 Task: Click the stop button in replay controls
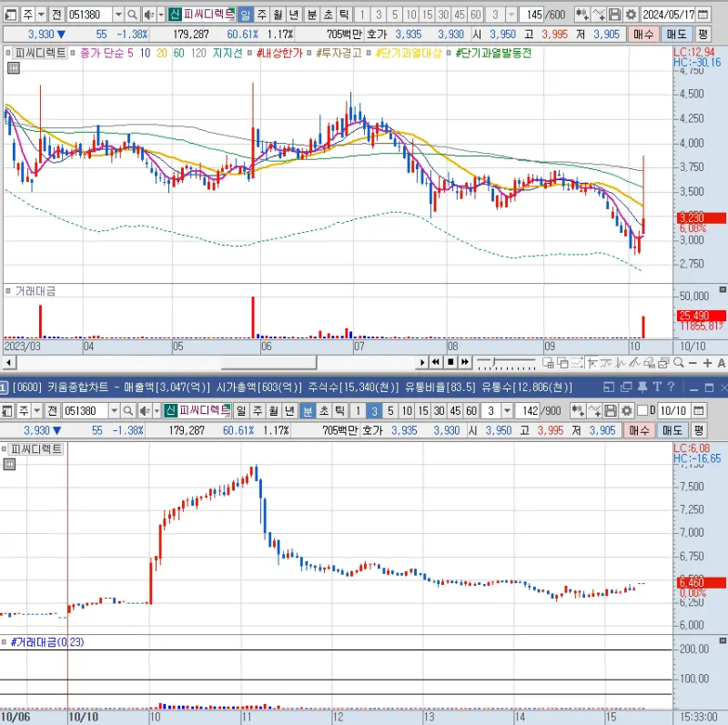point(450,362)
